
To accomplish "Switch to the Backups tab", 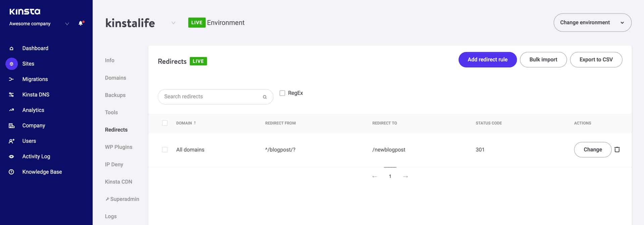I will tap(115, 95).
